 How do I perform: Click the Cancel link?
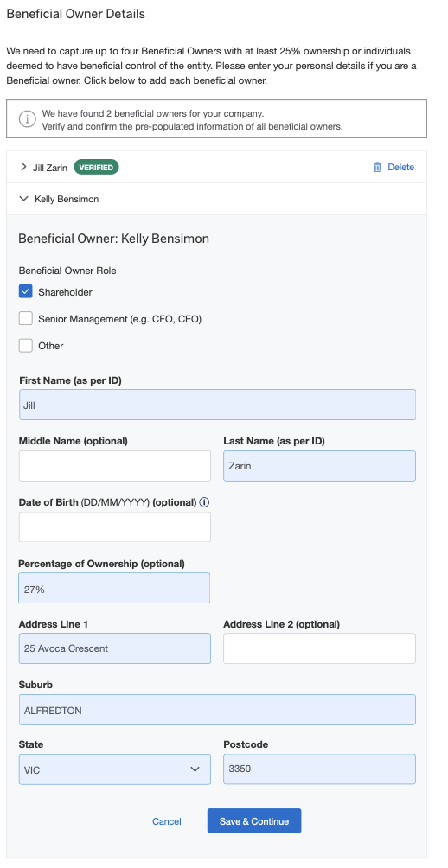167,821
